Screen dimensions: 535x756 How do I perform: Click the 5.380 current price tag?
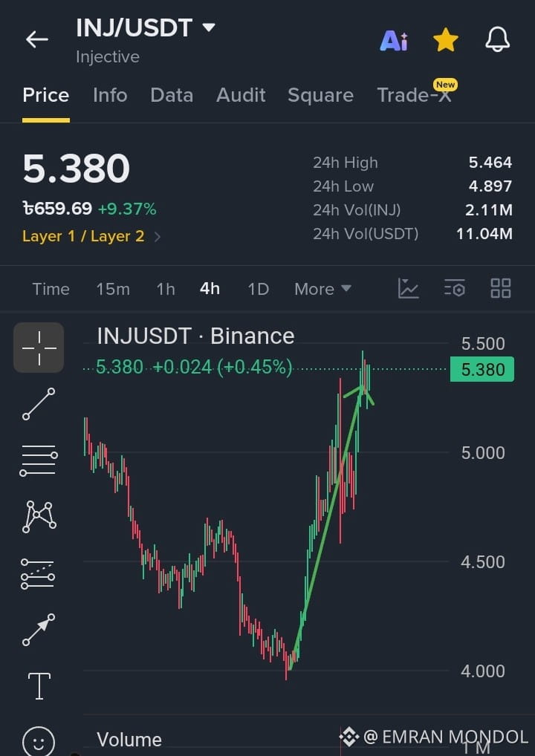[x=482, y=369]
